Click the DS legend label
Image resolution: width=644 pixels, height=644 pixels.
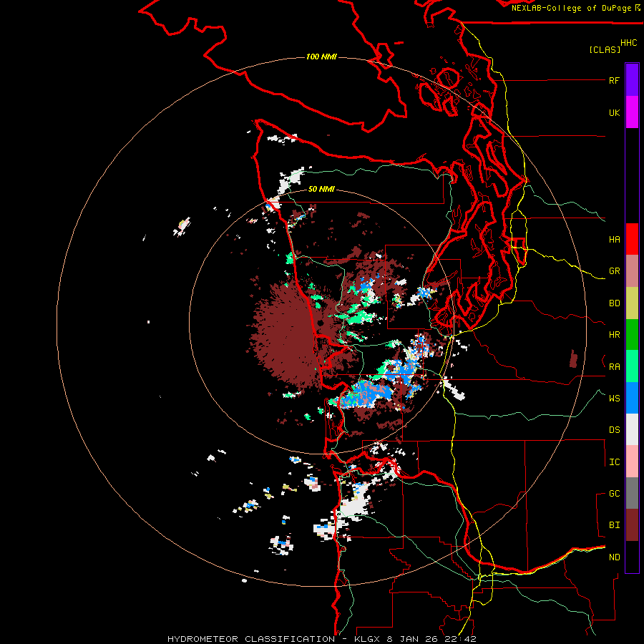pos(614,429)
